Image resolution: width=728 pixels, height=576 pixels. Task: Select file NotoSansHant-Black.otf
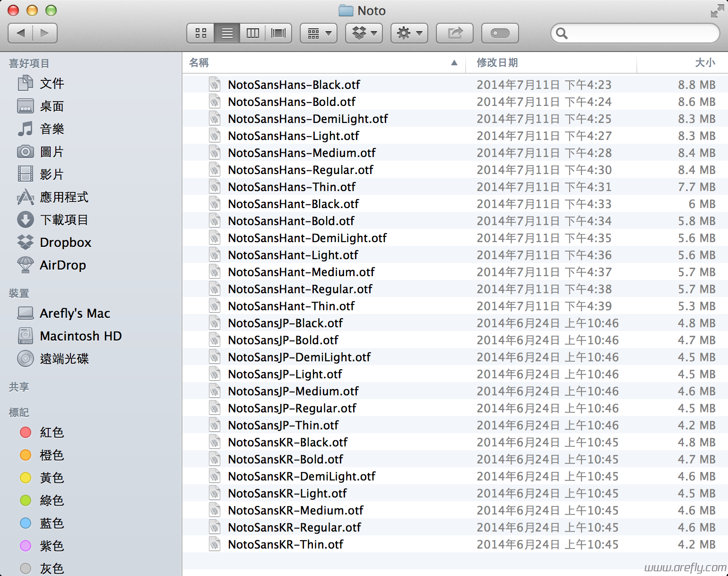[455, 204]
